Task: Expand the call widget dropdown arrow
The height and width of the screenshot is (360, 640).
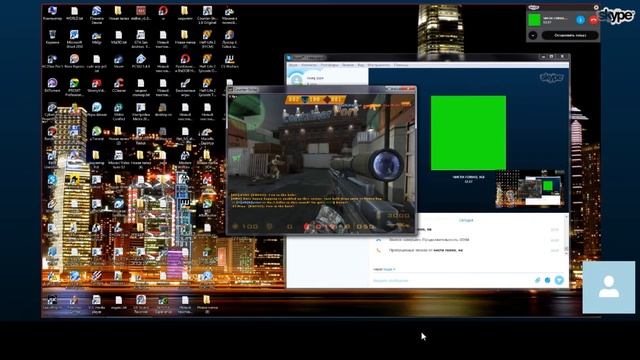Action: pyautogui.click(x=533, y=36)
